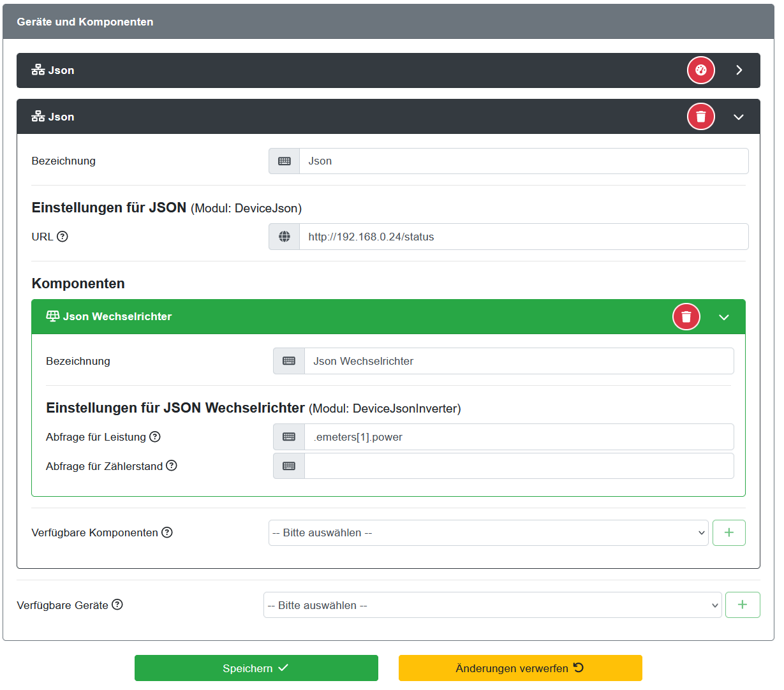Collapse the second Json device panel
The height and width of the screenshot is (690, 784).
739,117
